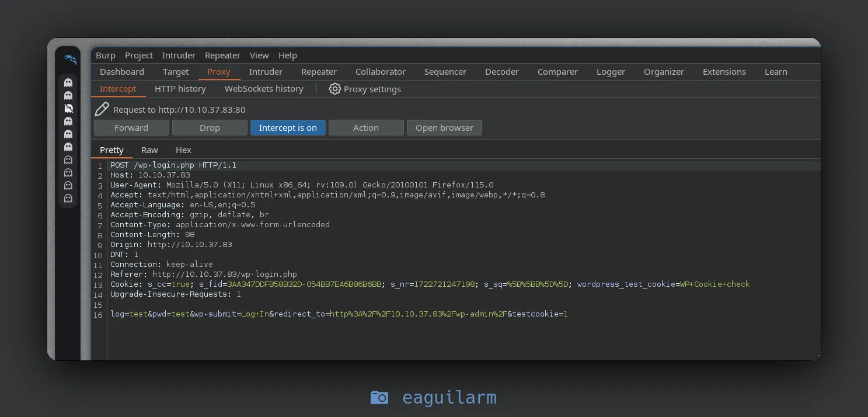Toggle the 'Intercept is on' button off

[x=288, y=128]
